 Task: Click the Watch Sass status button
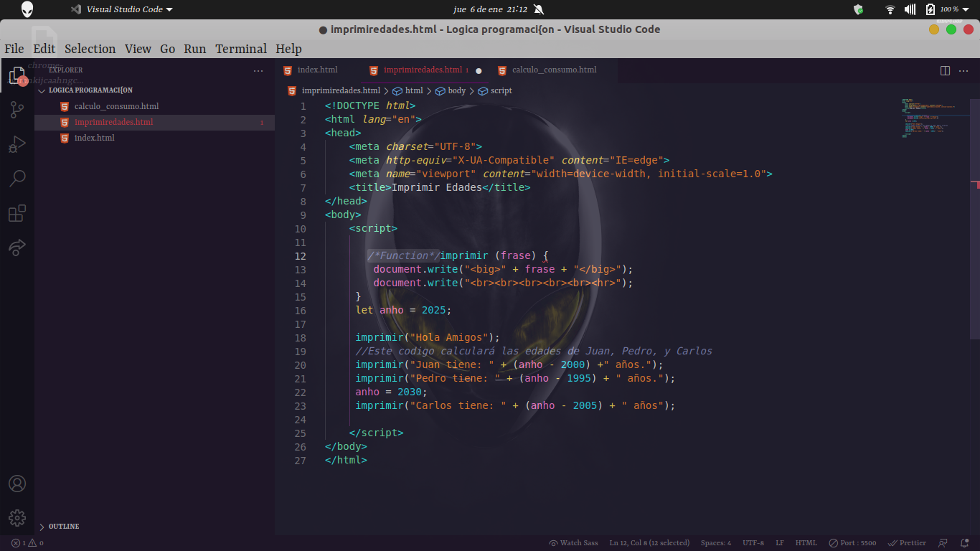[x=573, y=543]
